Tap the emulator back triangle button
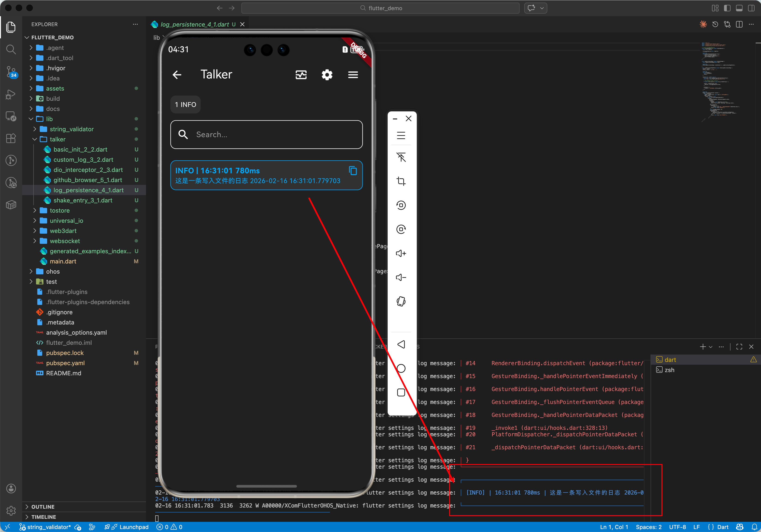 401,344
